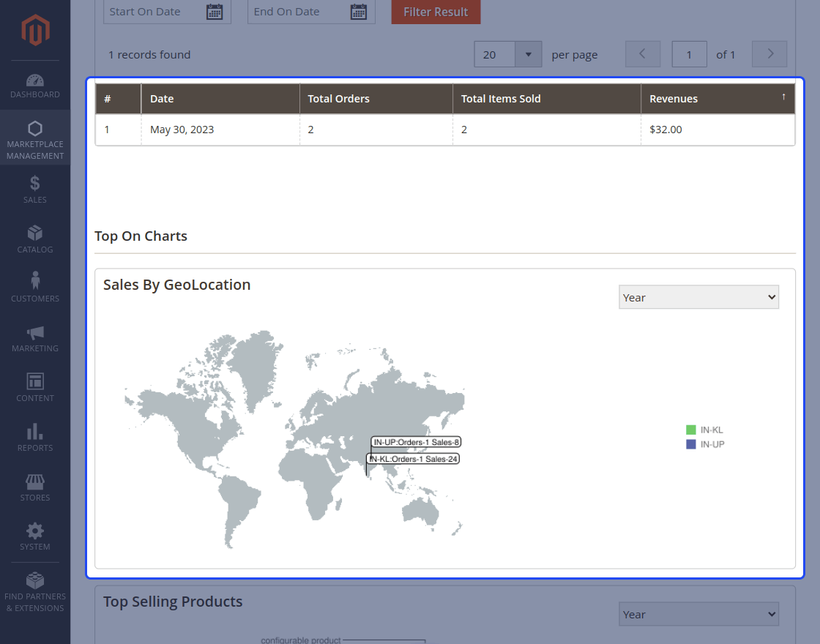The image size is (820, 644).
Task: Click the IN-UP:Orders-1 Sales-8 map tooltip
Action: (x=417, y=442)
